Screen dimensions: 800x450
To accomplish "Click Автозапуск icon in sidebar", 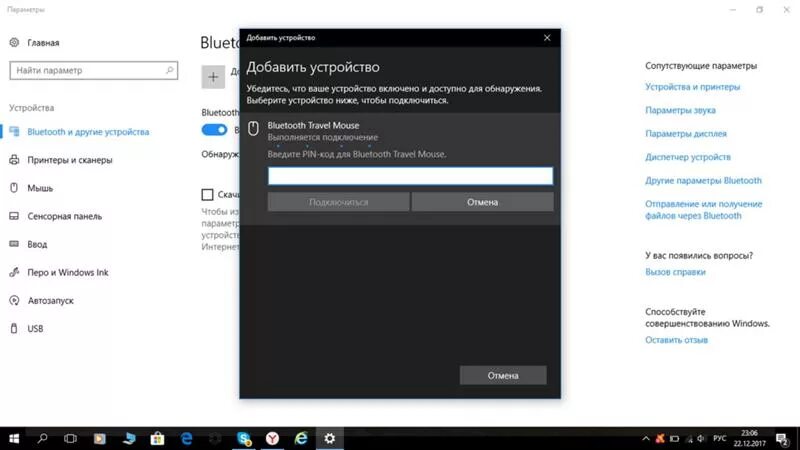I will 14,301.
